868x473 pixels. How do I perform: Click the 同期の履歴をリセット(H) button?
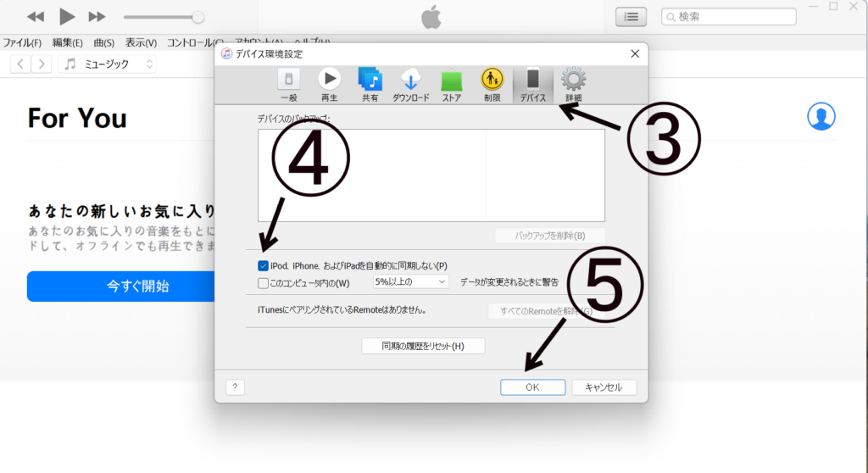(423, 346)
